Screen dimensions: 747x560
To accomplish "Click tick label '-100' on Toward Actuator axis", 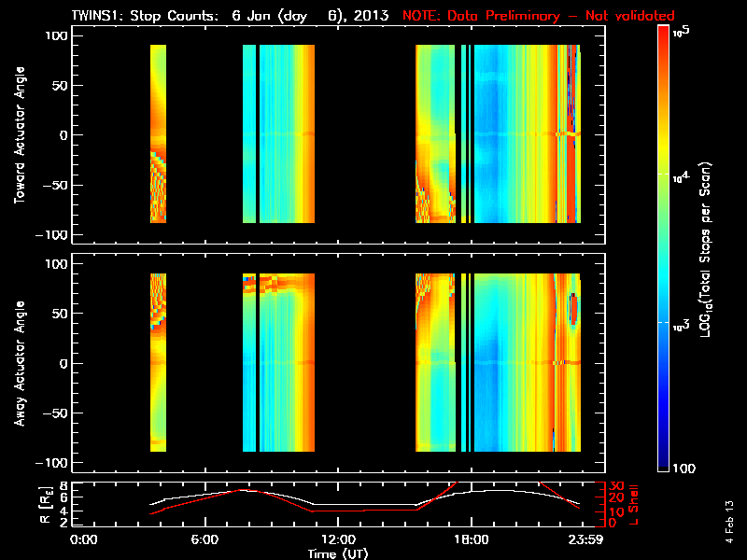I will coord(52,235).
